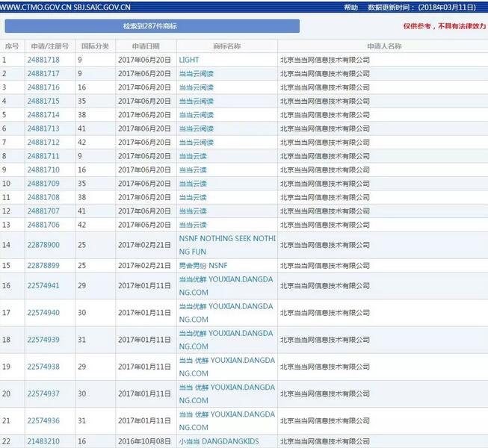Screen dimensions: 488x448
Task: Open registration number 22574939
Action: 43,340
